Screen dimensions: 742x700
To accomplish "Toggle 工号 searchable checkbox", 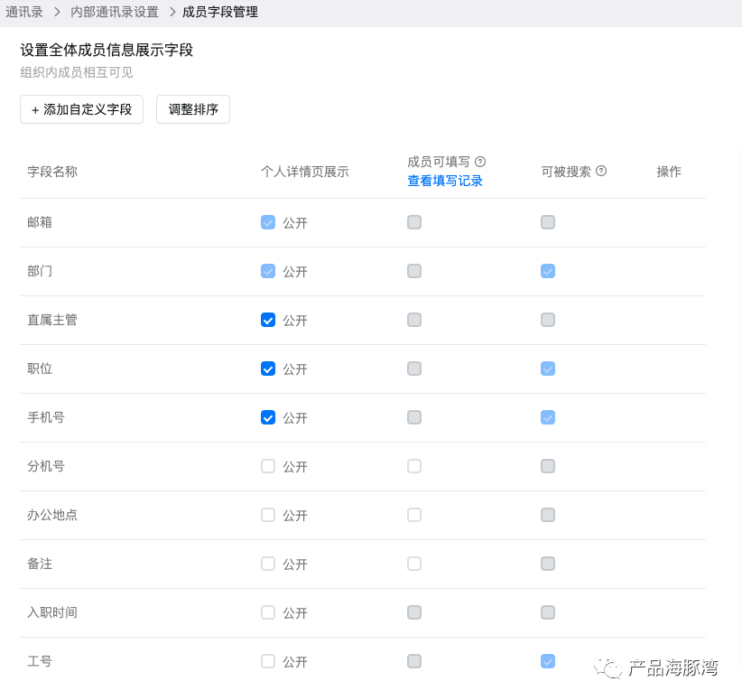I will [548, 661].
